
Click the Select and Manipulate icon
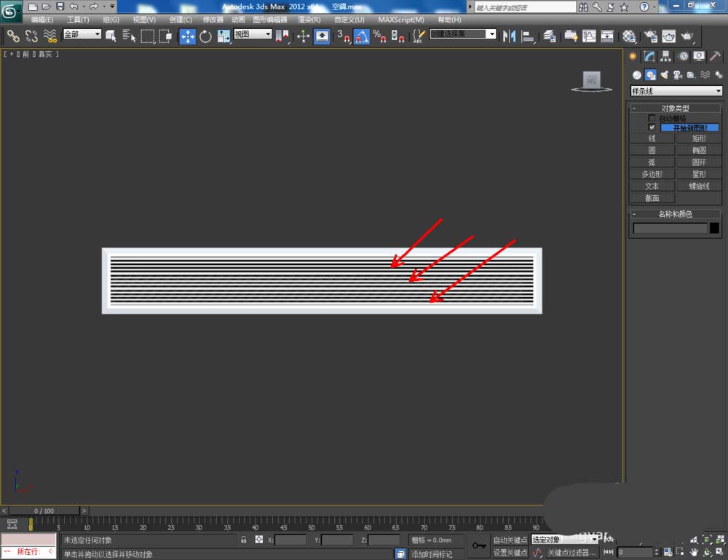pyautogui.click(x=303, y=36)
